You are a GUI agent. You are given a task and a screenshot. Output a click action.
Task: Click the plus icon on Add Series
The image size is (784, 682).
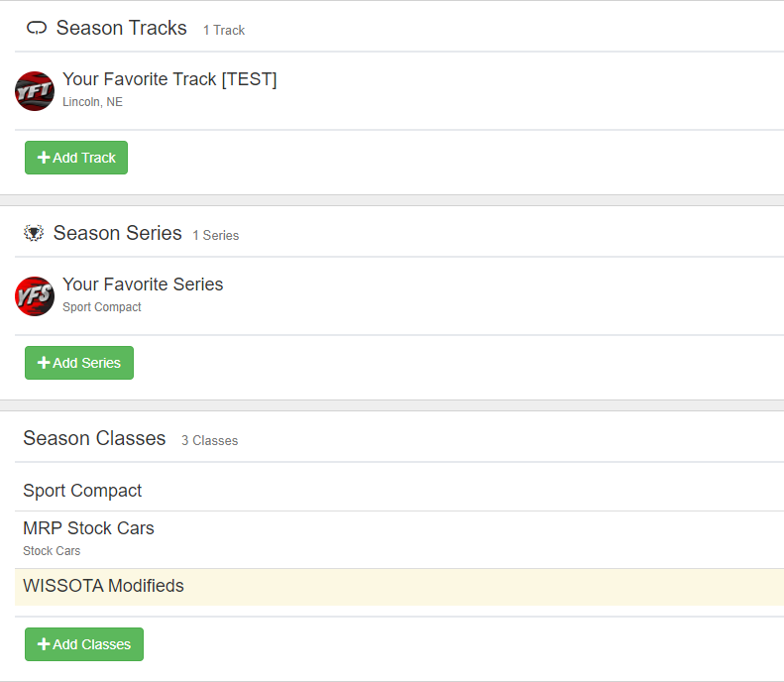(x=44, y=363)
